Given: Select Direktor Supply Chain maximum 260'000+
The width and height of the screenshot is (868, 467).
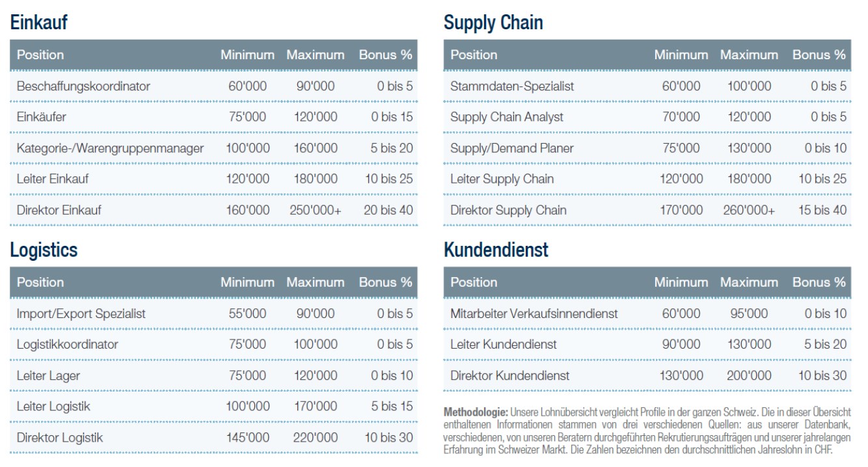Looking at the screenshot, I should coord(749,210).
